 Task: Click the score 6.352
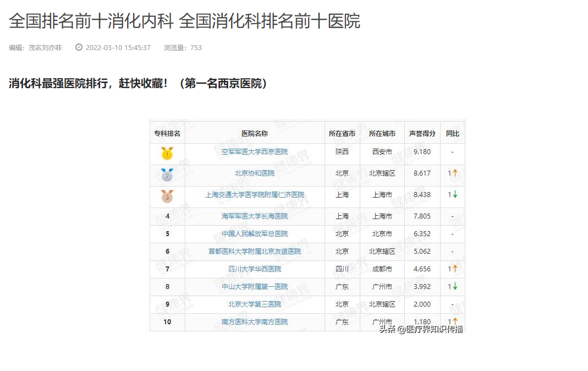tap(422, 234)
